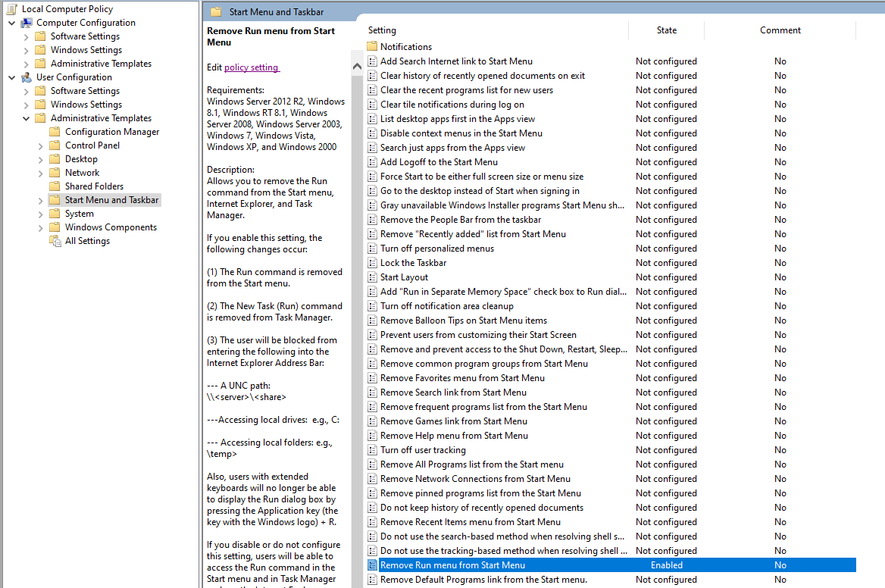This screenshot has height=588, width=885.
Task: Click policy icon beside Lock the Taskbar
Action: pyautogui.click(x=372, y=263)
